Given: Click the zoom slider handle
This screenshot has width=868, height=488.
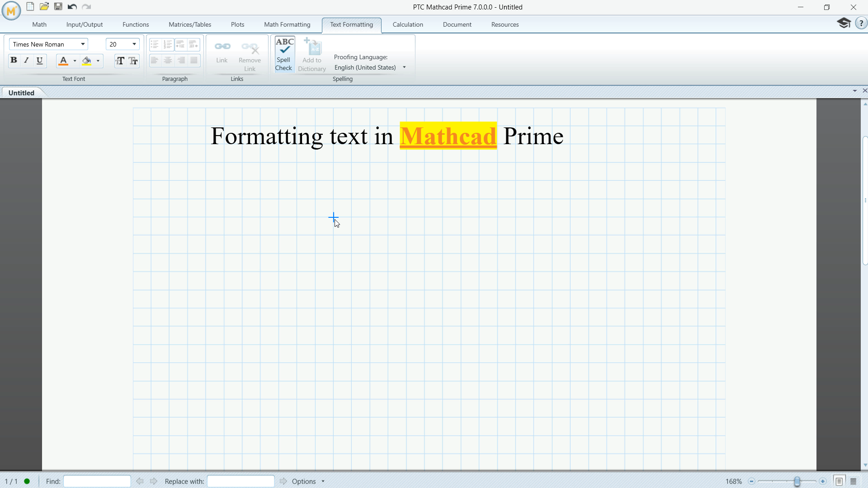Looking at the screenshot, I should pyautogui.click(x=797, y=481).
